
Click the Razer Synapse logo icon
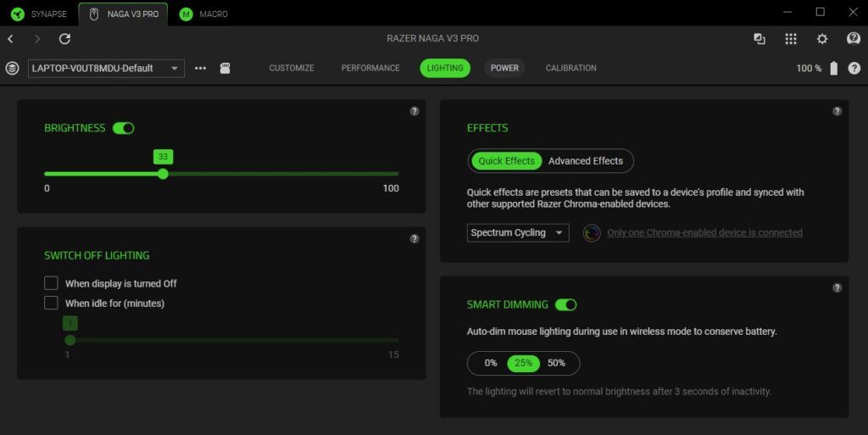18,14
